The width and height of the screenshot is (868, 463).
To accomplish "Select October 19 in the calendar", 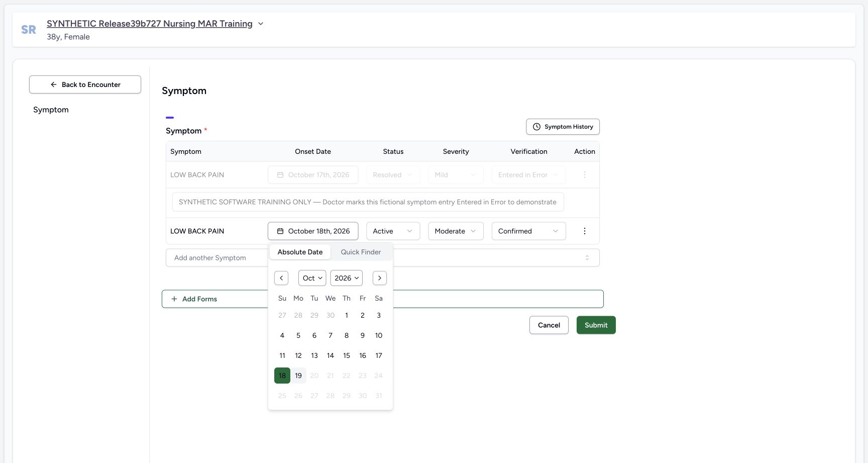I will (298, 376).
